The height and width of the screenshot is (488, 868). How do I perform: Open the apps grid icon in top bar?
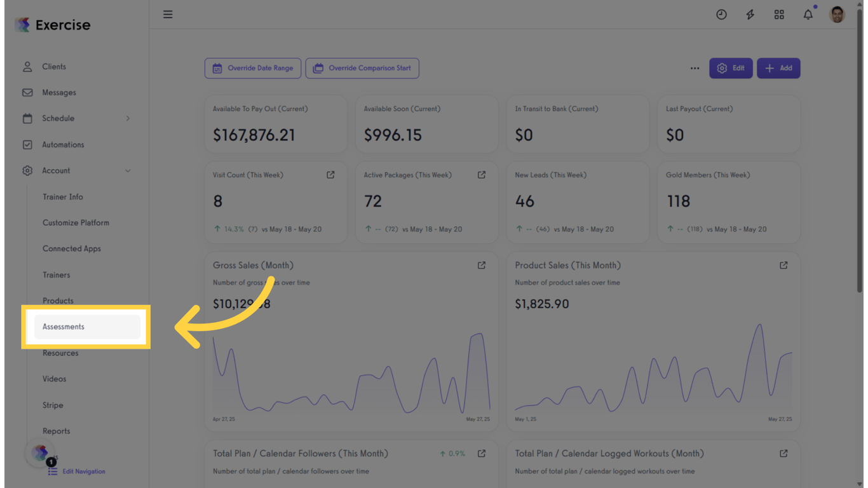click(779, 14)
